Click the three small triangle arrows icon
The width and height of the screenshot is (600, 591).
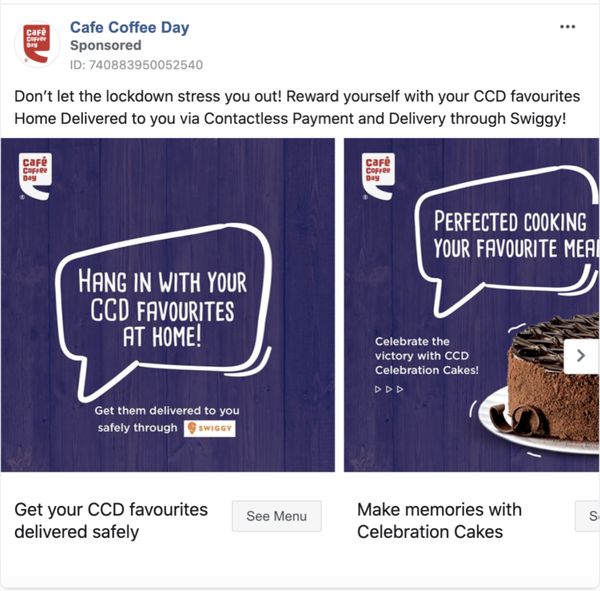(x=389, y=389)
